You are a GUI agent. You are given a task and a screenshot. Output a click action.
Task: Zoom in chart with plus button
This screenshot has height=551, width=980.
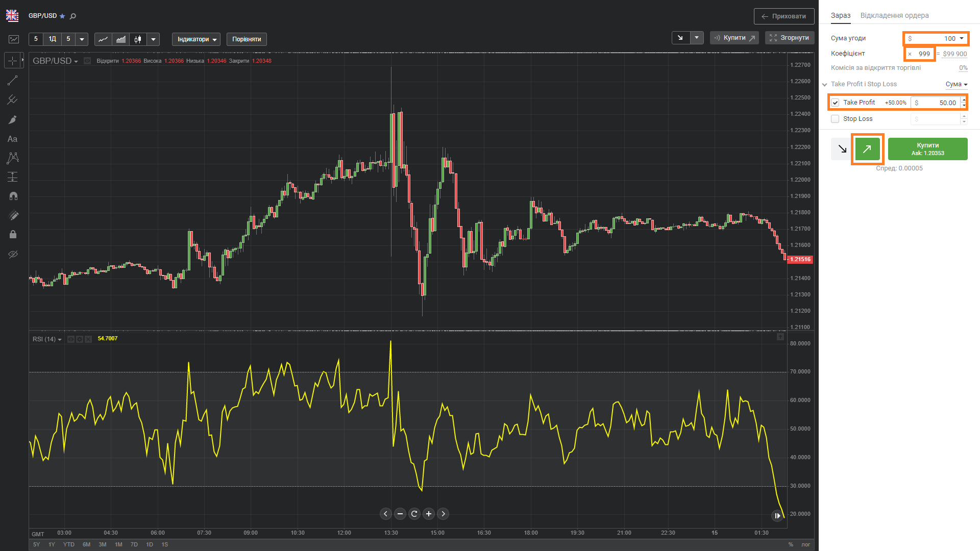(x=429, y=514)
